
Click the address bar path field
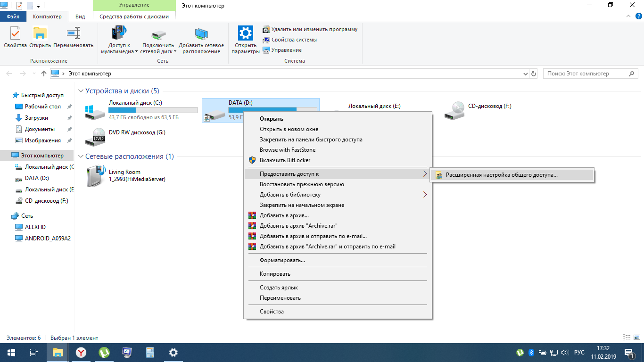(x=289, y=74)
